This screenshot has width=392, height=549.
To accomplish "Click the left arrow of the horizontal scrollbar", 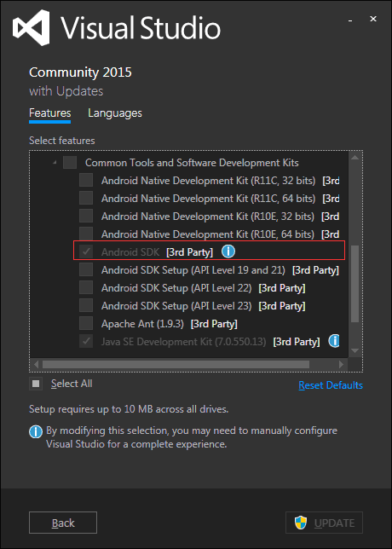I will (36, 364).
